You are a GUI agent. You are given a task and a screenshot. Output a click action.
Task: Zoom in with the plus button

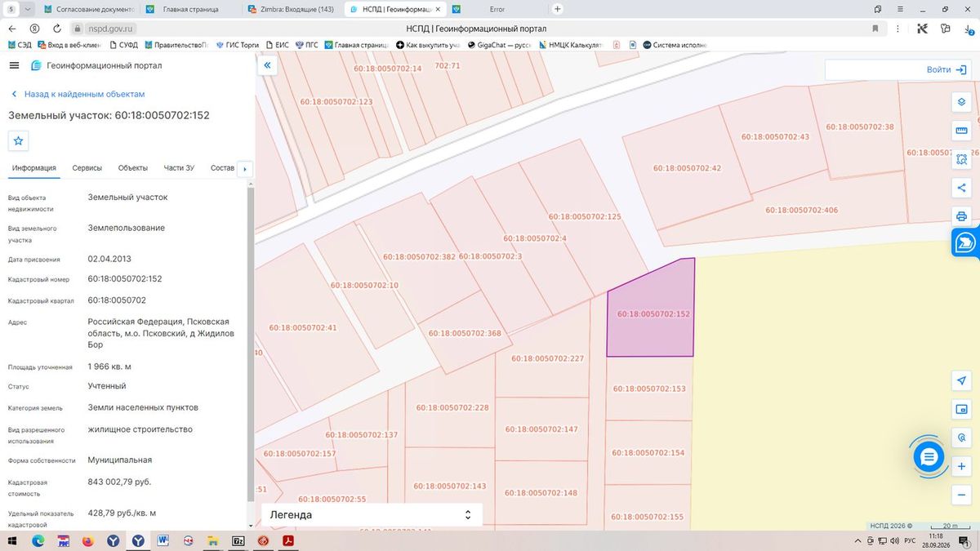coord(961,466)
